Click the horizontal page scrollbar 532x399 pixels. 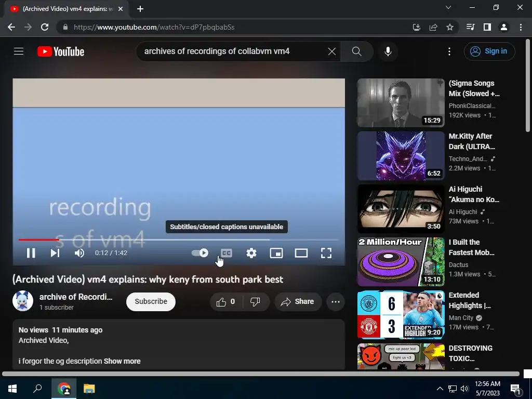click(261, 374)
